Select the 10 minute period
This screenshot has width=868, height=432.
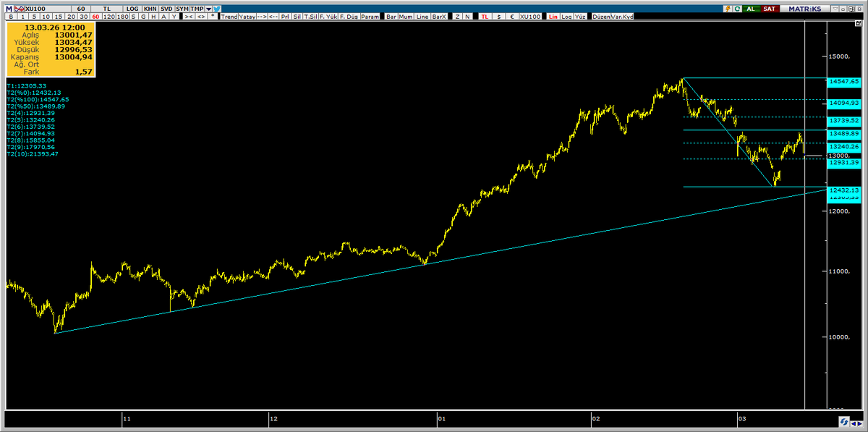[x=46, y=17]
